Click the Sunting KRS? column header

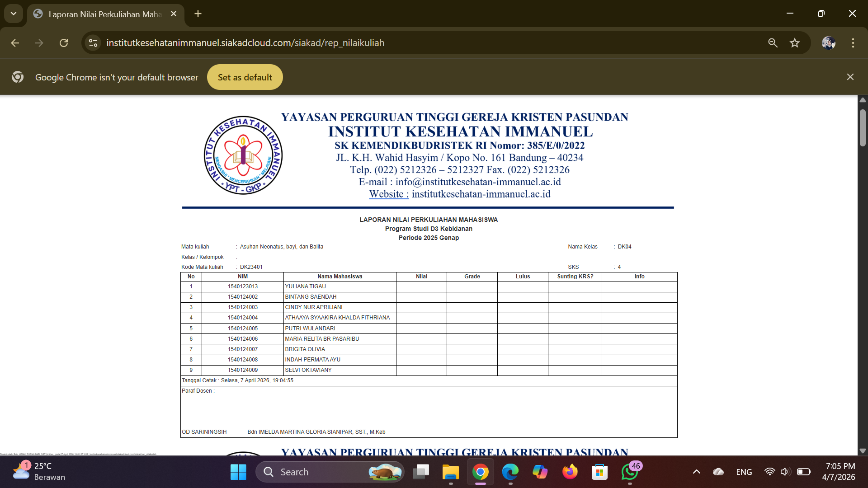(x=575, y=277)
